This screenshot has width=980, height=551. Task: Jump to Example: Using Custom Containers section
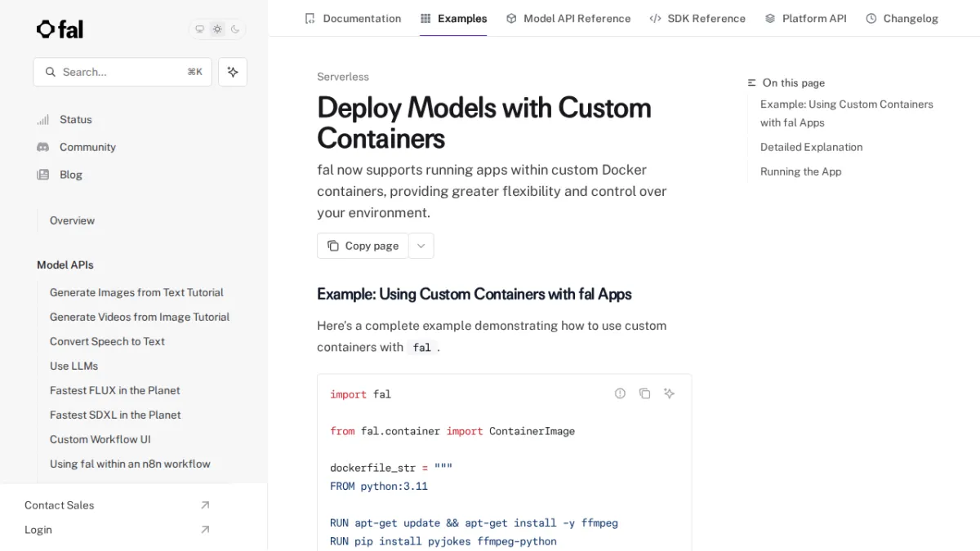coord(847,113)
